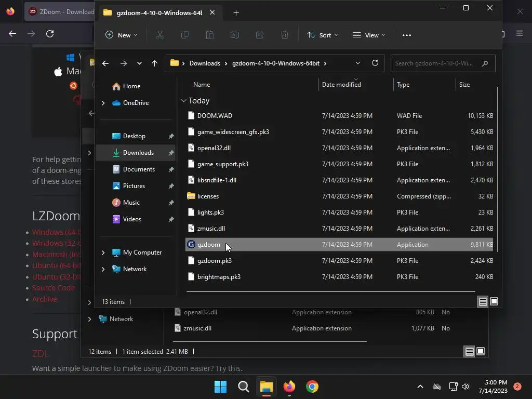Open the New dropdown
532x399 pixels.
122,35
